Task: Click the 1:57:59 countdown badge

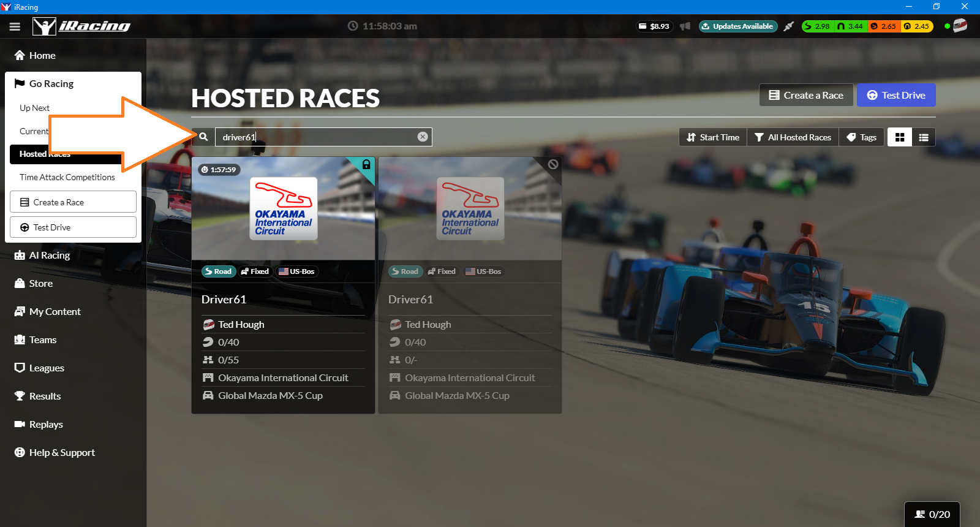Action: pos(219,170)
